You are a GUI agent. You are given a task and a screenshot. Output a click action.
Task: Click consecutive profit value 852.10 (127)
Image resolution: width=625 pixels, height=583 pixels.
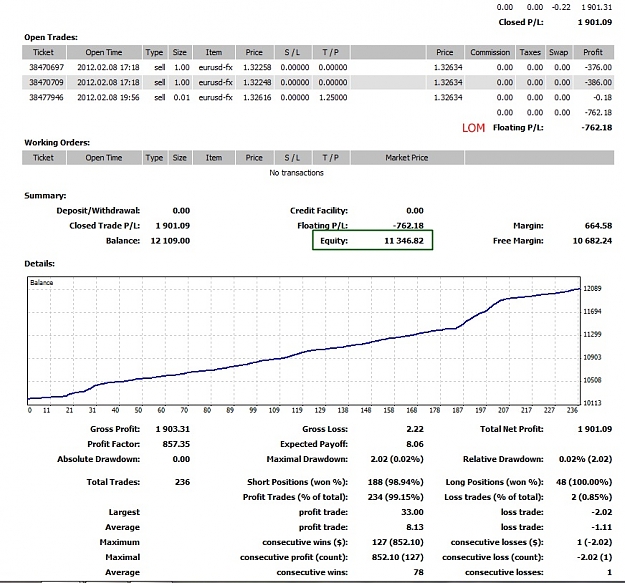tap(398, 557)
